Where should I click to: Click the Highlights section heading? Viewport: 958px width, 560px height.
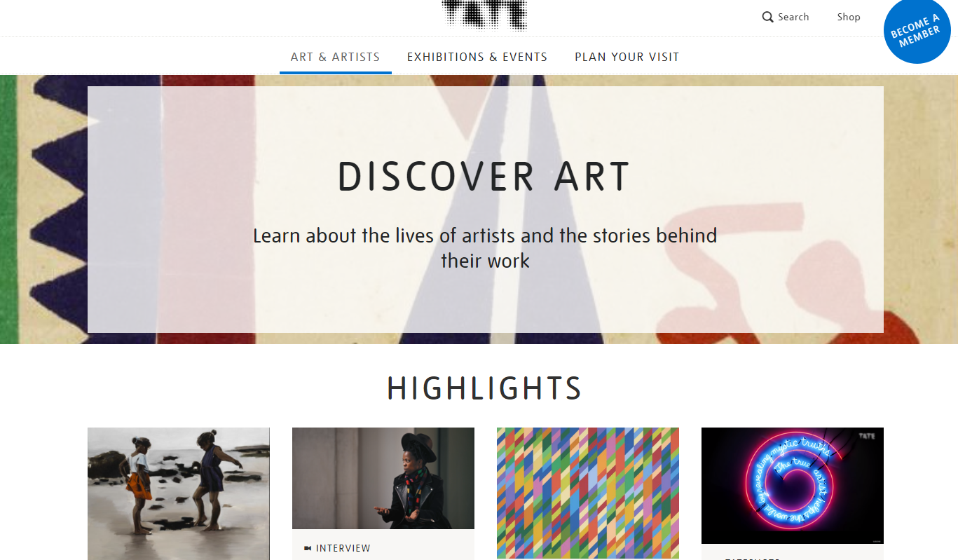point(484,388)
